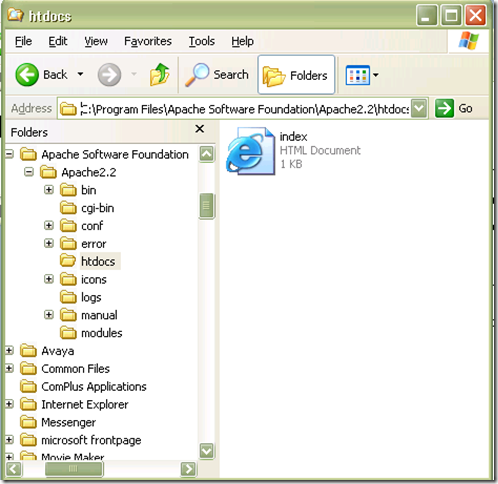Open the Back history dropdown arrow

click(80, 74)
